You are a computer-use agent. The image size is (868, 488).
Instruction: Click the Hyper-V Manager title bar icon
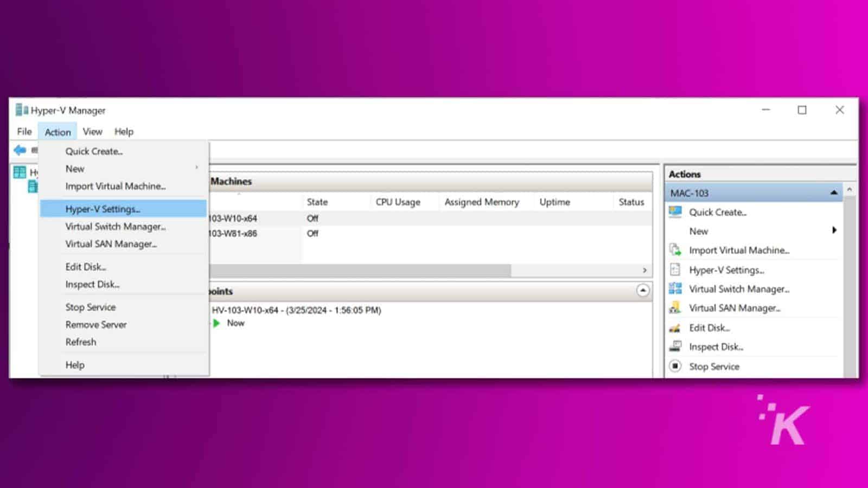(x=22, y=110)
